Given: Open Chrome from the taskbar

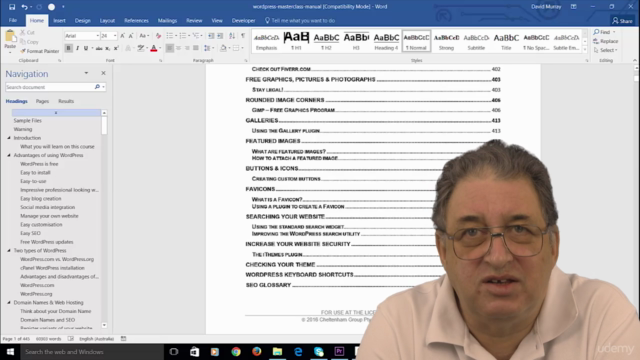Looking at the screenshot, I should coord(236,351).
